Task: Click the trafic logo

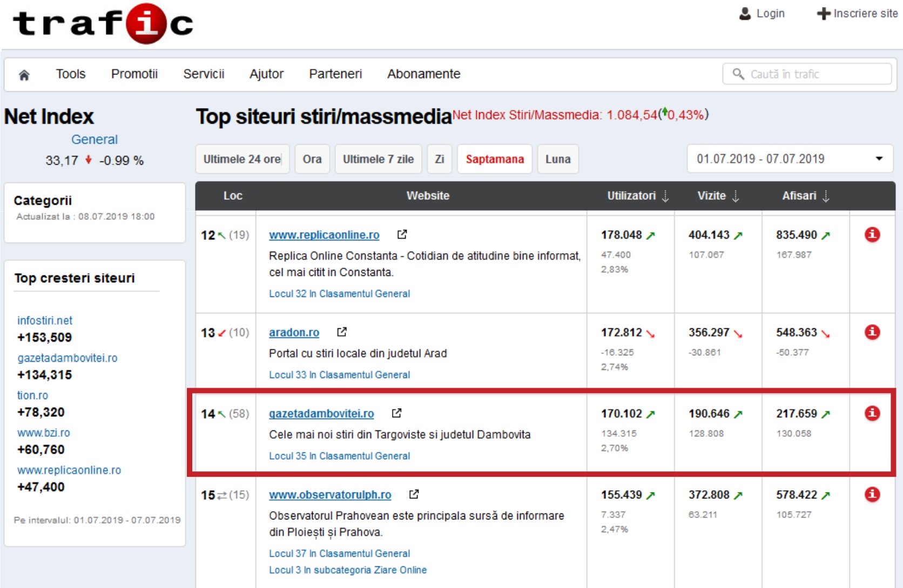Action: click(103, 24)
